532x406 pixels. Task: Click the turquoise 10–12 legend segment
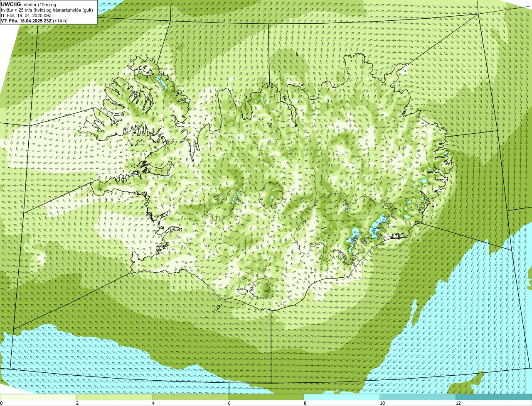click(418, 397)
